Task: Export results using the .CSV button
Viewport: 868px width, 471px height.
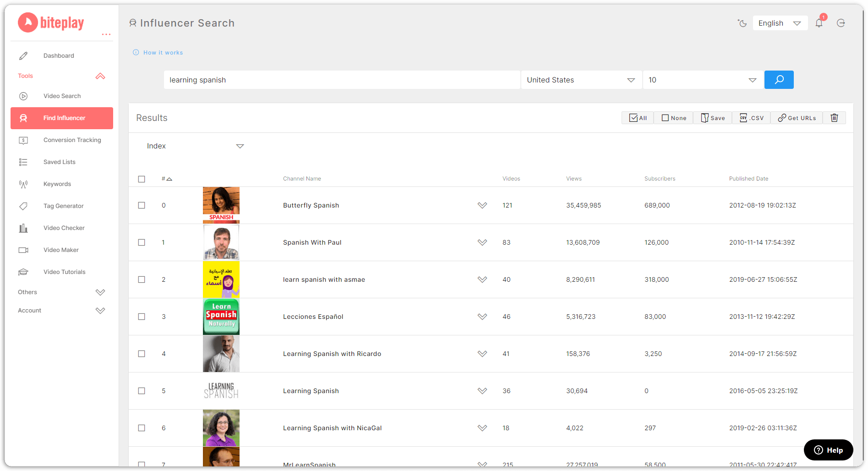Action: coord(751,118)
